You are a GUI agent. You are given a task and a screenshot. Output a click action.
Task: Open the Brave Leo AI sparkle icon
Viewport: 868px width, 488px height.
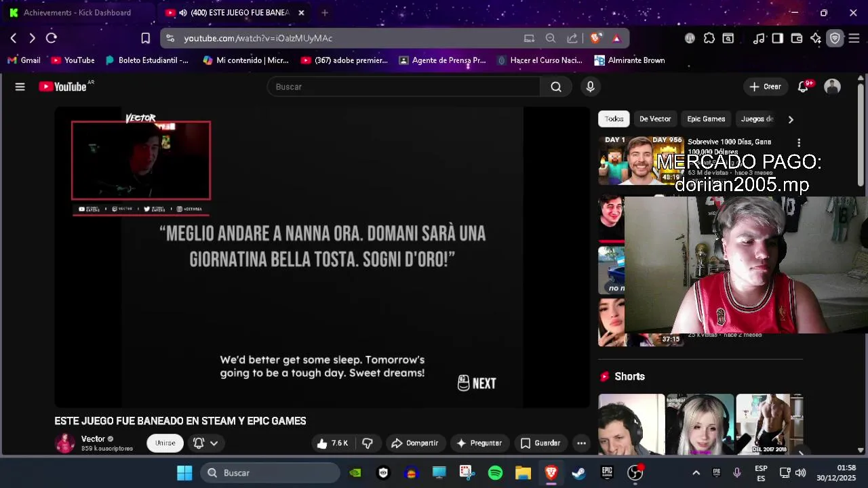(x=816, y=38)
